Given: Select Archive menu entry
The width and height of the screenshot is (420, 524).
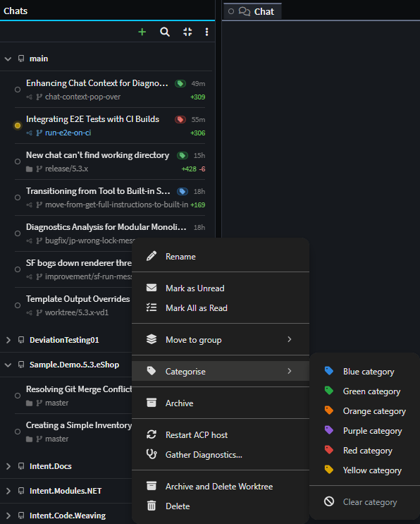Looking at the screenshot, I should point(221,403).
